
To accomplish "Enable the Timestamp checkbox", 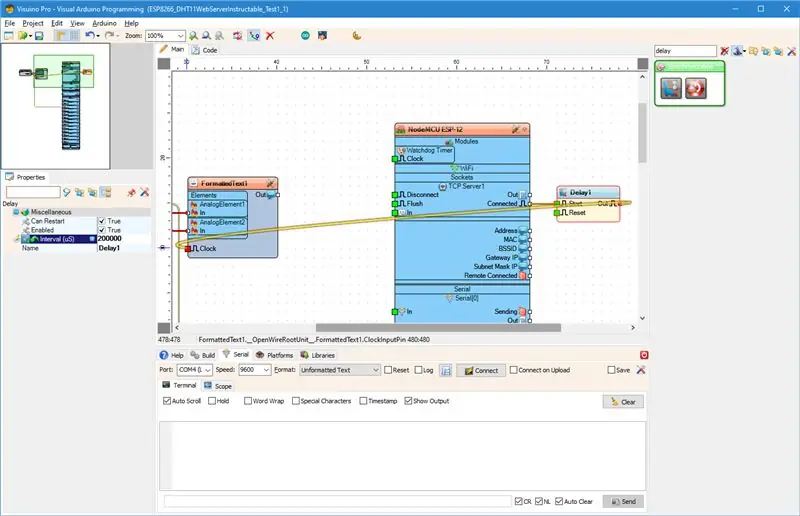I will 363,401.
